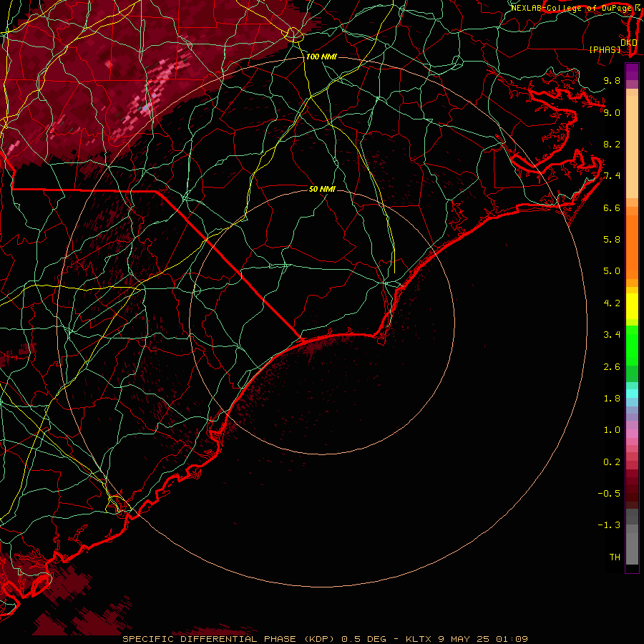Image resolution: width=644 pixels, height=644 pixels.
Task: Click the KLTX station identifier in caption
Action: click(x=419, y=639)
